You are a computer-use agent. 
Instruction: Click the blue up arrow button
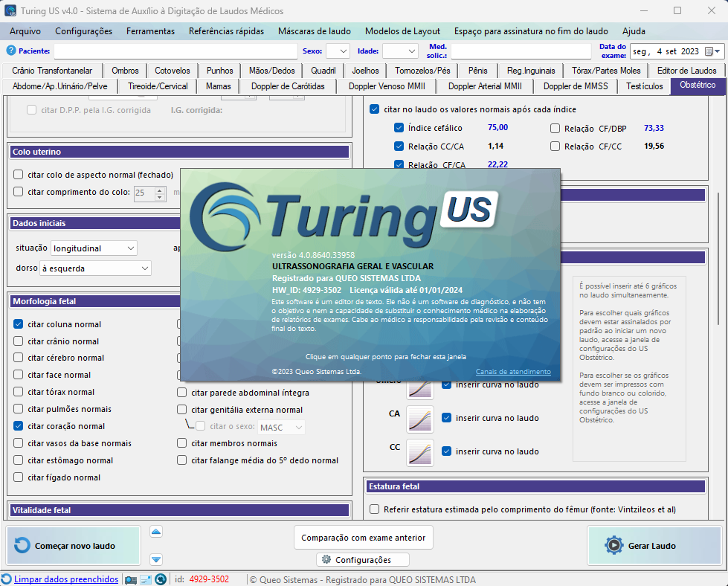click(156, 532)
